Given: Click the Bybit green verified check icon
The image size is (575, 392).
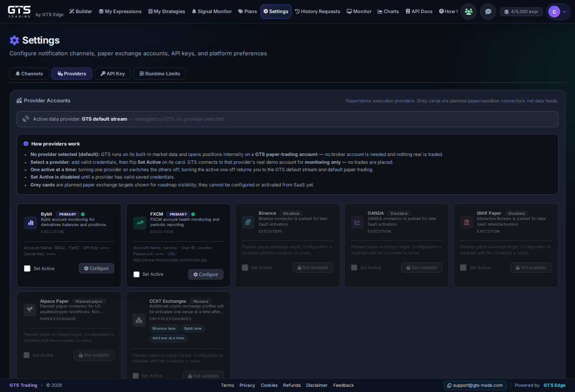Looking at the screenshot, I should 83,214.
